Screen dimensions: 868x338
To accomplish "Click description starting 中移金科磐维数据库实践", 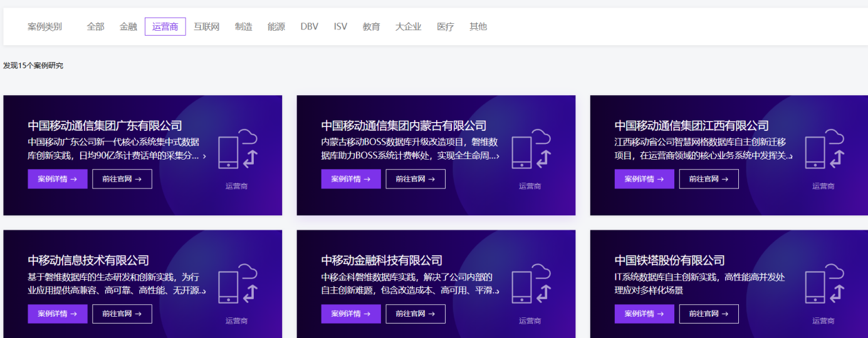I will coord(410,284).
